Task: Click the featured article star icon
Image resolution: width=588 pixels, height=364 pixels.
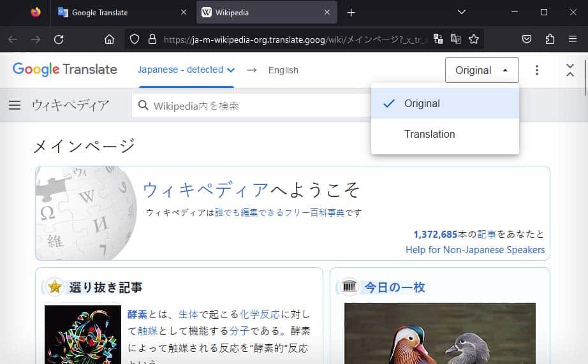Action: coord(55,287)
